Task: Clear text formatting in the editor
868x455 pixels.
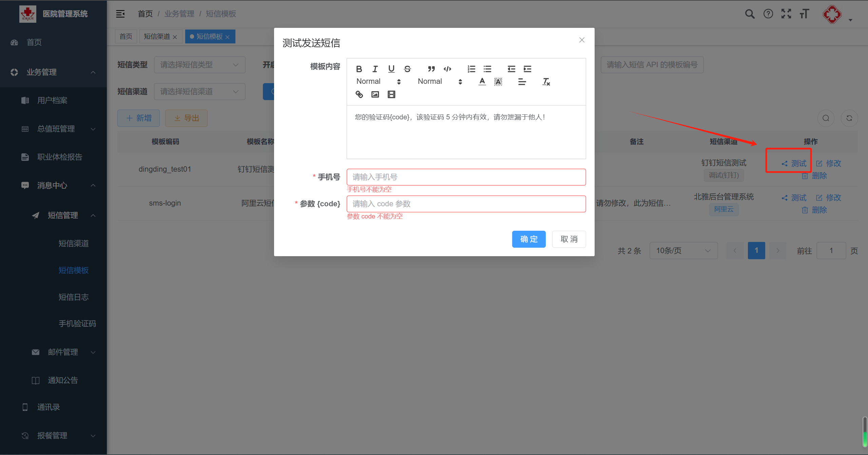Action: pyautogui.click(x=546, y=82)
